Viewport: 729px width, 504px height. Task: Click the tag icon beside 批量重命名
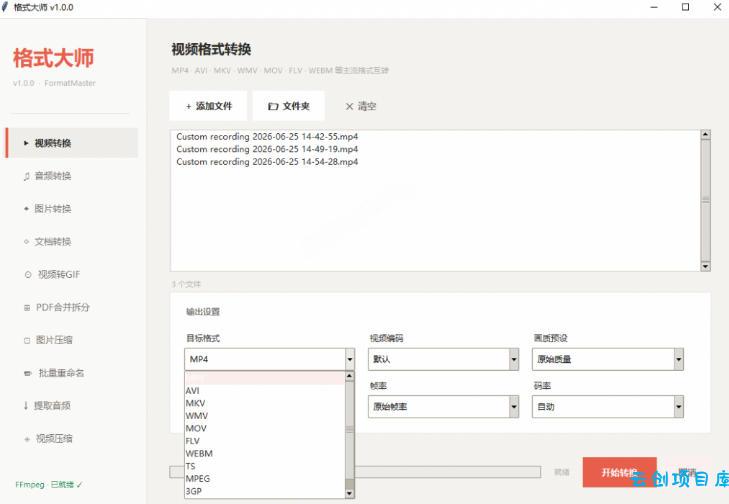click(x=28, y=373)
